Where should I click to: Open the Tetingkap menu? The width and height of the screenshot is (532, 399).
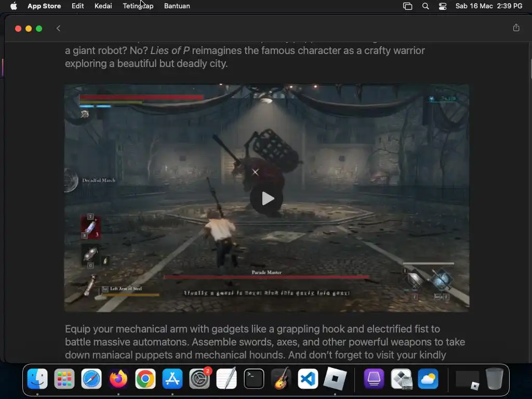tap(138, 6)
